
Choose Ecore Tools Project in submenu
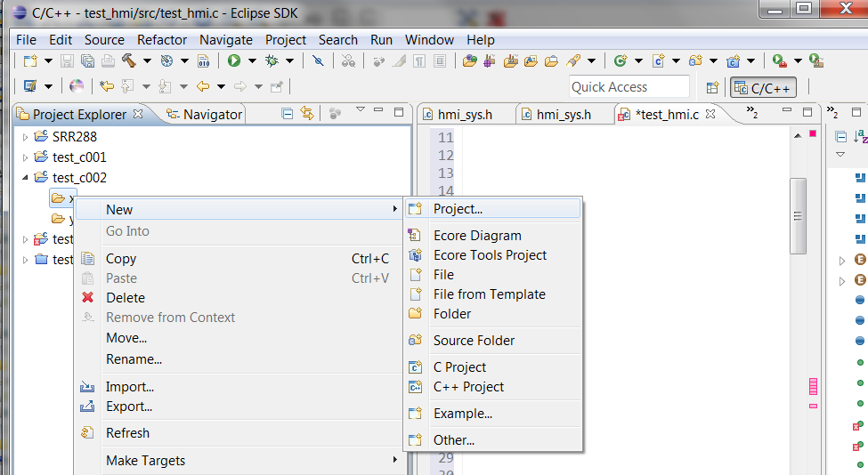pyautogui.click(x=492, y=255)
